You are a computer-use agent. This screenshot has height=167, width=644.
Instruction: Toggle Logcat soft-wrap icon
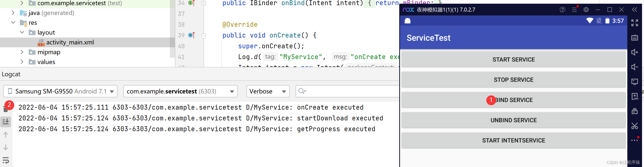[6, 160]
